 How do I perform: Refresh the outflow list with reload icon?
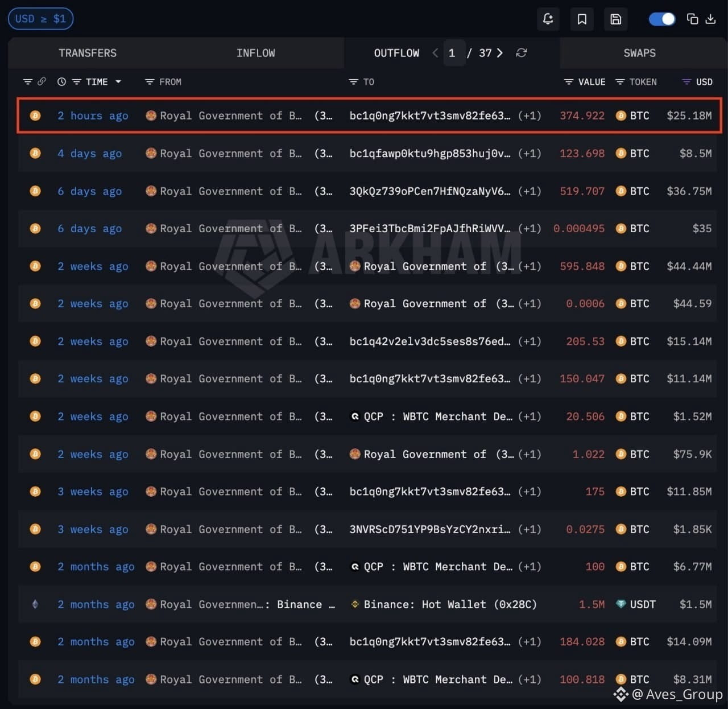[x=521, y=53]
